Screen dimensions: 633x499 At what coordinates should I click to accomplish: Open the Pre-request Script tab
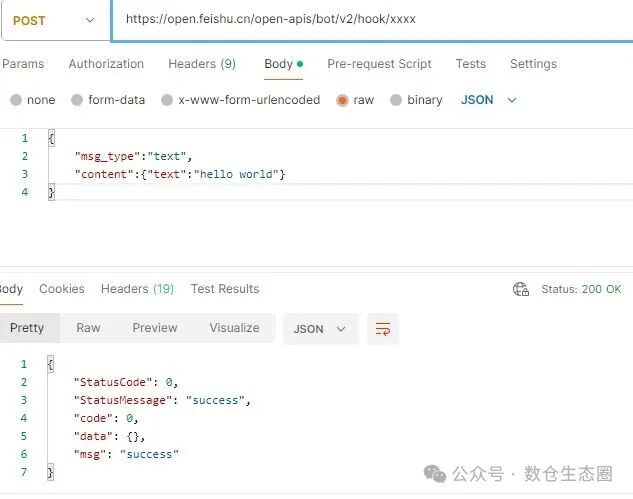click(x=379, y=64)
